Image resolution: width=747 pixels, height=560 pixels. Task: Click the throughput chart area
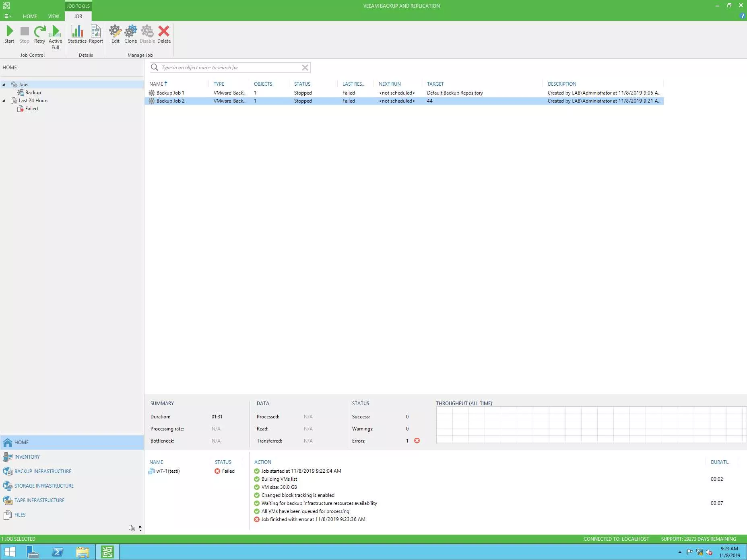pyautogui.click(x=591, y=425)
